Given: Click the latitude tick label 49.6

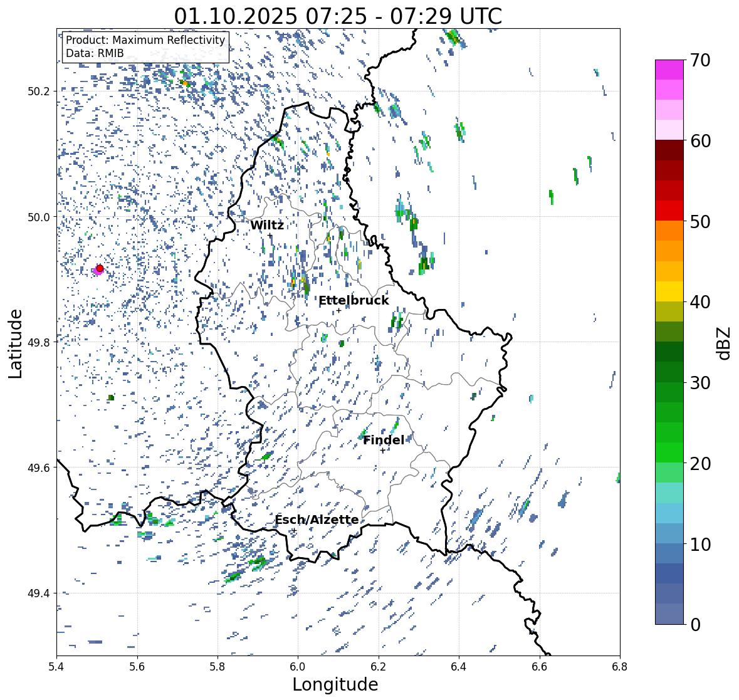Looking at the screenshot, I should (39, 468).
